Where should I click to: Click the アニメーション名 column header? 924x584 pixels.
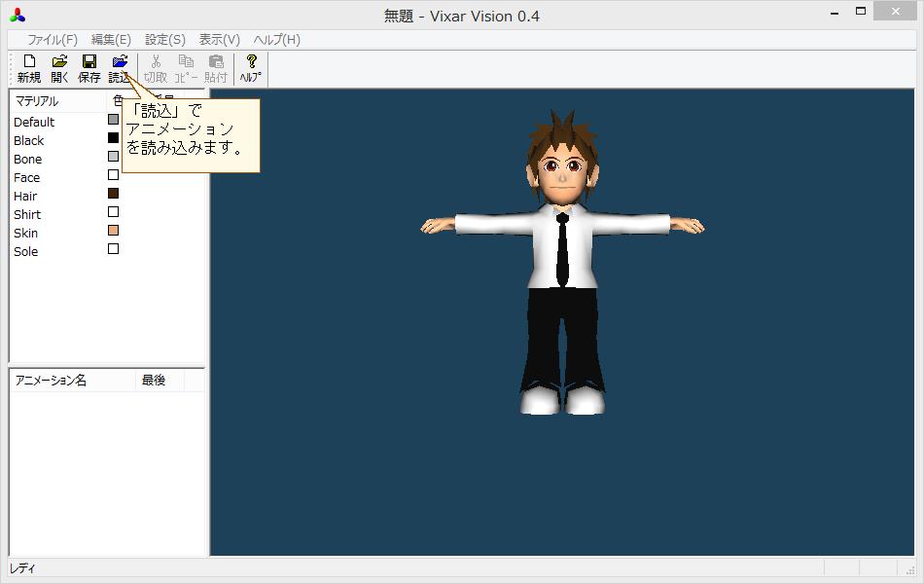[53, 380]
